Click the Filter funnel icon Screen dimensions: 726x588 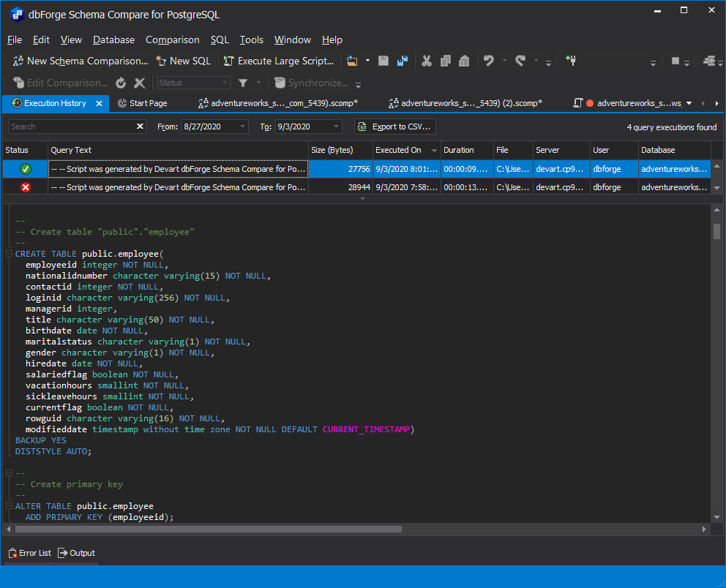243,83
